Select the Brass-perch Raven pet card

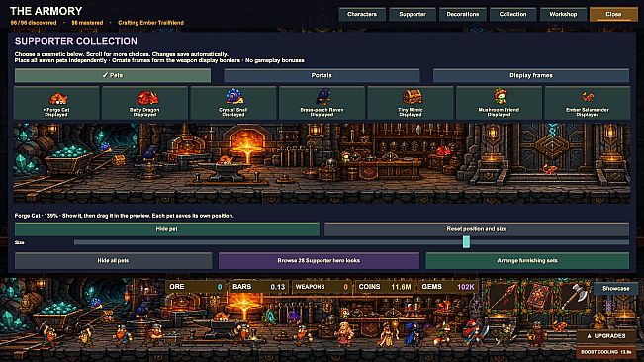(x=322, y=103)
